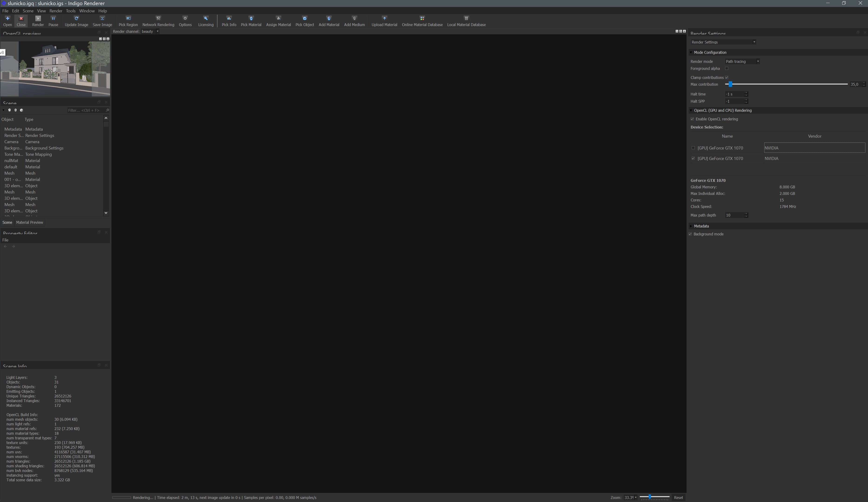Select the Pick Info tool
Screen dimensions: 868x502
point(229,21)
